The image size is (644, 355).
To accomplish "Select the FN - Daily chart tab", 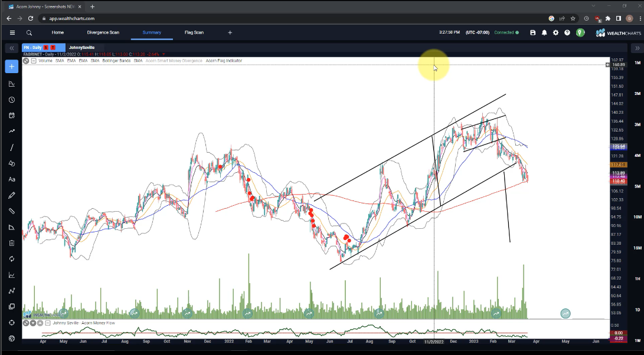I will point(44,48).
